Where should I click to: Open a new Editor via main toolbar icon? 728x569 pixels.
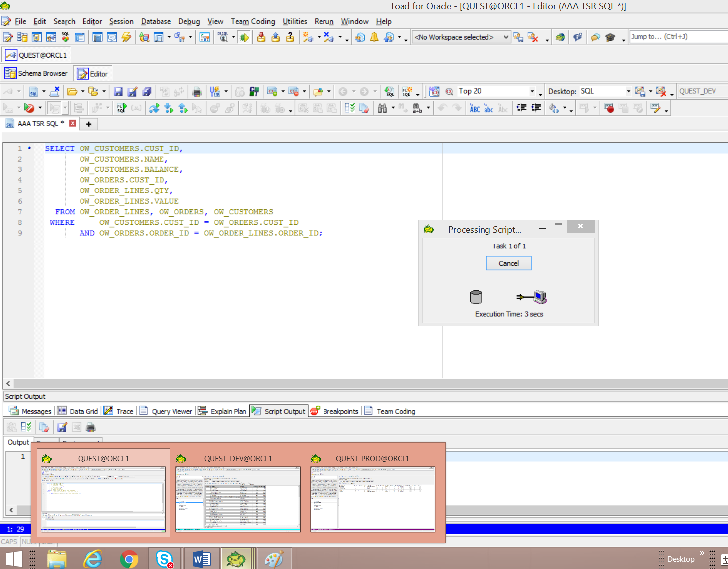[8, 37]
